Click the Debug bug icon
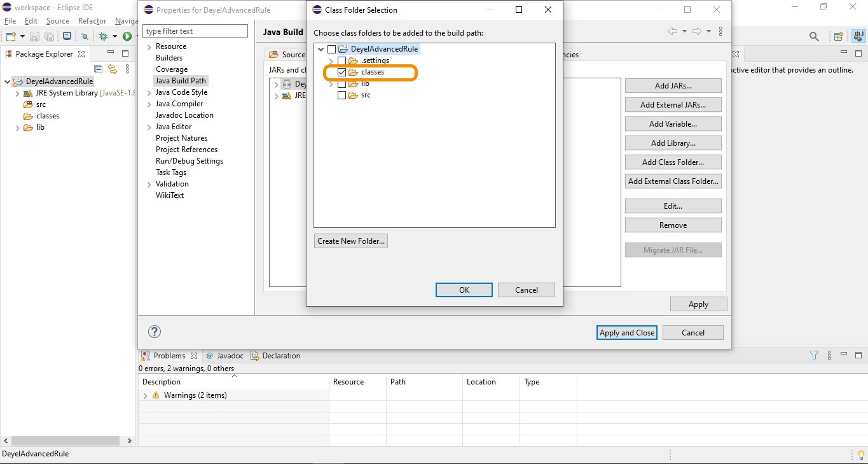 tap(104, 37)
